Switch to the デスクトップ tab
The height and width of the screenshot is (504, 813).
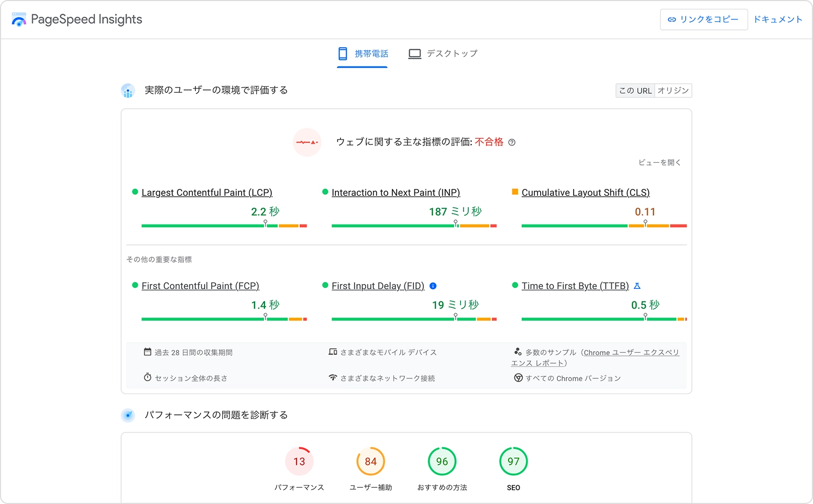tap(443, 54)
